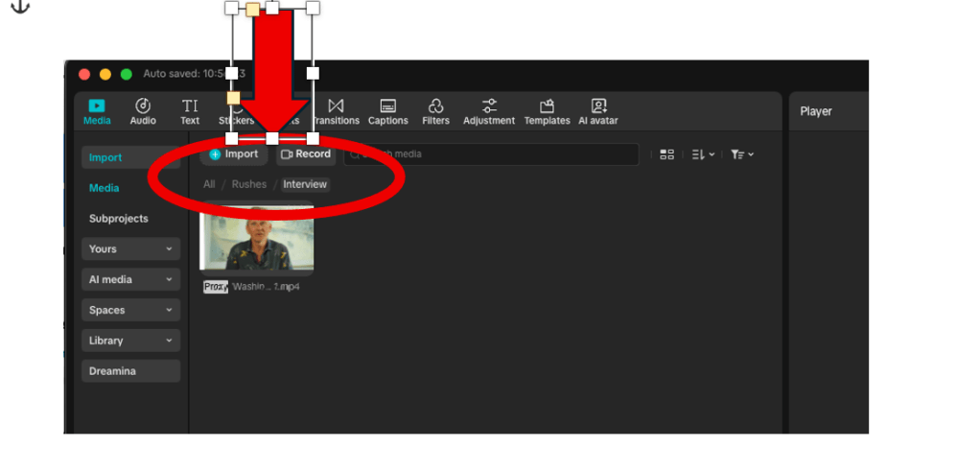The image size is (980, 471).
Task: Toggle the grid view layout icon
Action: coord(667,154)
